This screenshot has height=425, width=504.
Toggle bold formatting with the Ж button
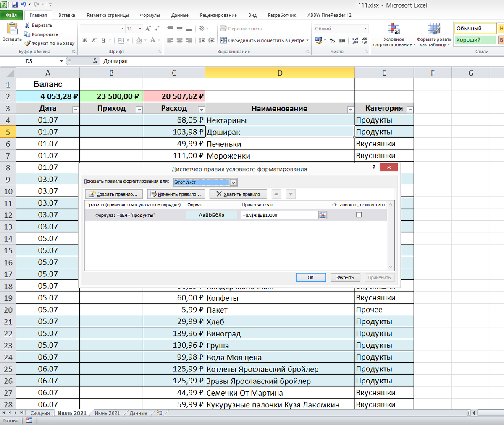pyautogui.click(x=84, y=40)
